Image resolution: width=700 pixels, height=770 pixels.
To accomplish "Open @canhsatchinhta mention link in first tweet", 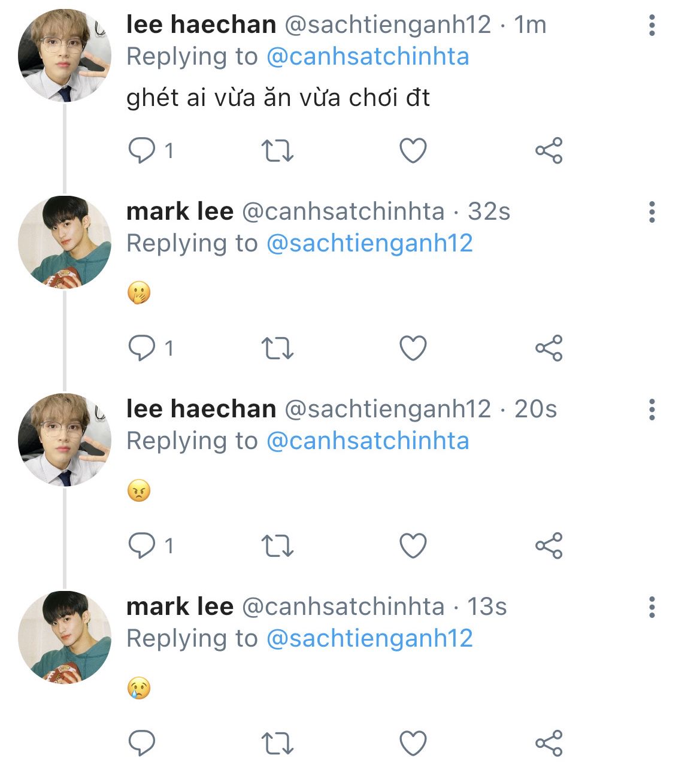I will (367, 57).
